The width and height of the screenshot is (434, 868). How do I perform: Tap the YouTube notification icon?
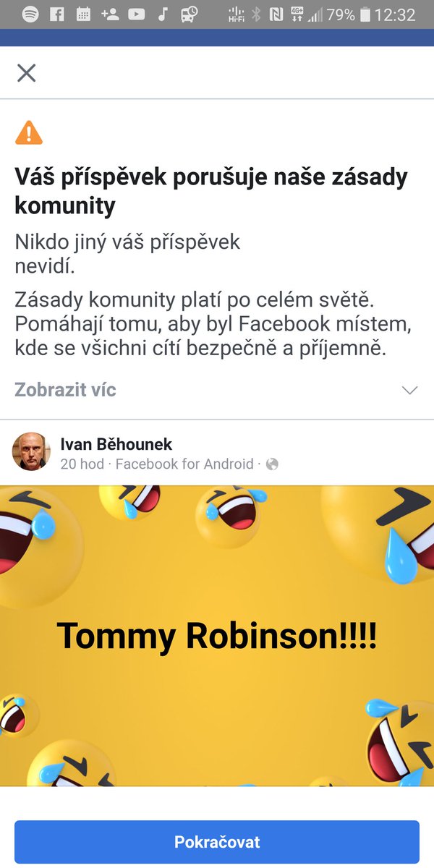136,14
